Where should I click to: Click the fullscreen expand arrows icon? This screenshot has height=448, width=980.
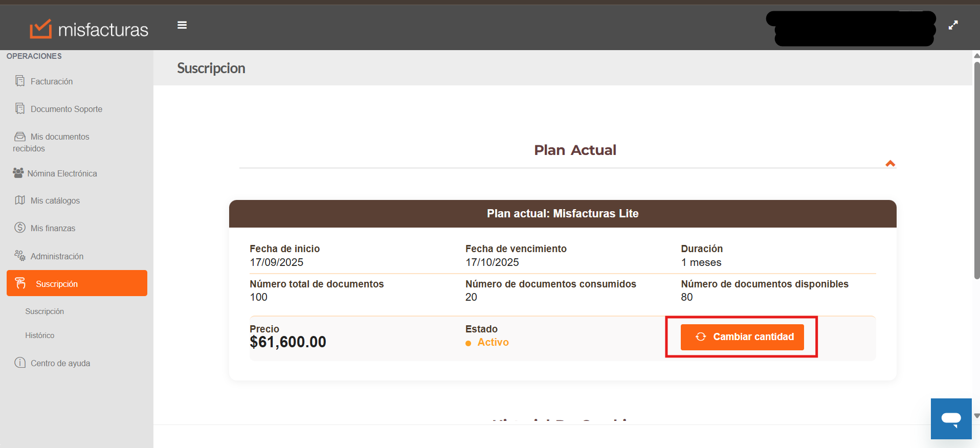pos(953,25)
